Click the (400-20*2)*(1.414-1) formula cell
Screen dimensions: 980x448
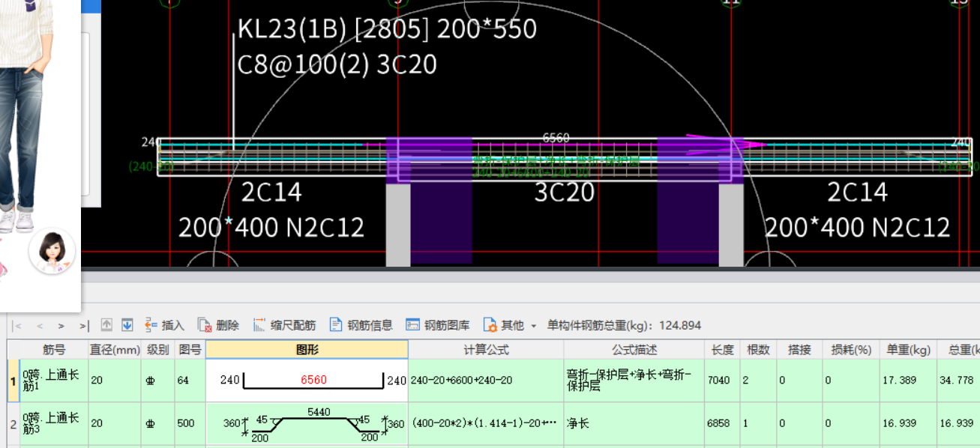pos(486,424)
